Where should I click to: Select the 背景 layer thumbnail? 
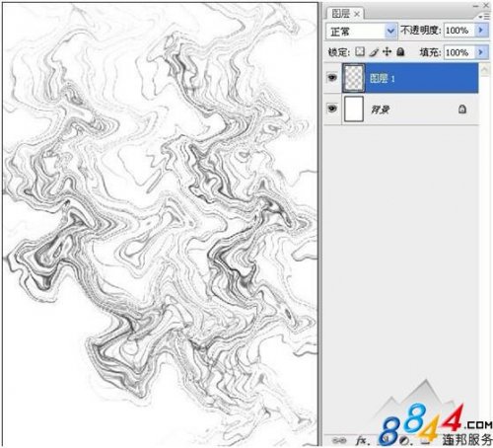[x=354, y=109]
